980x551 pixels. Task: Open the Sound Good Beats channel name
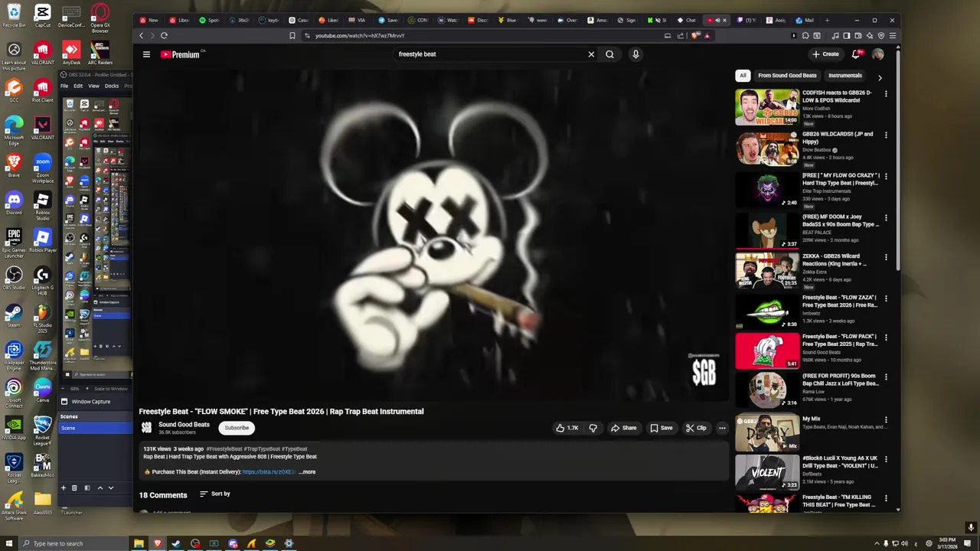[184, 425]
